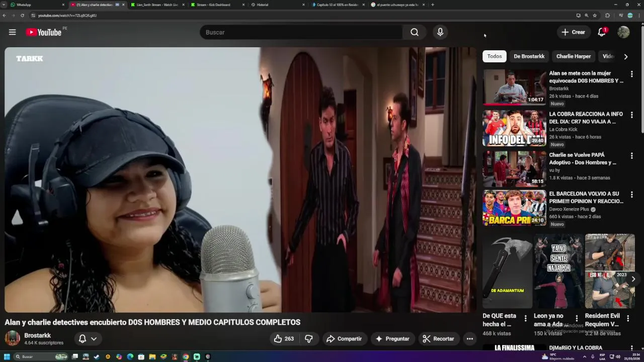Open the notifications bell
Screen dimensions: 644x362
click(602, 32)
